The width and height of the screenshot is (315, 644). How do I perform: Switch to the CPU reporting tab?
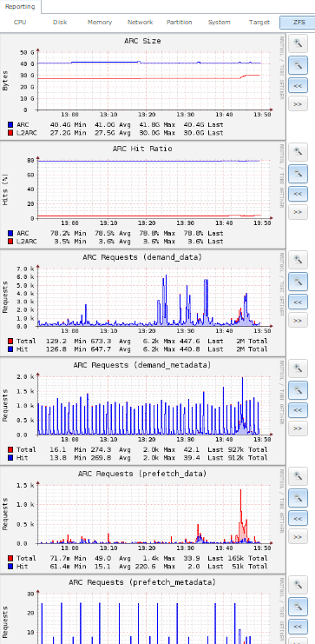(x=20, y=23)
